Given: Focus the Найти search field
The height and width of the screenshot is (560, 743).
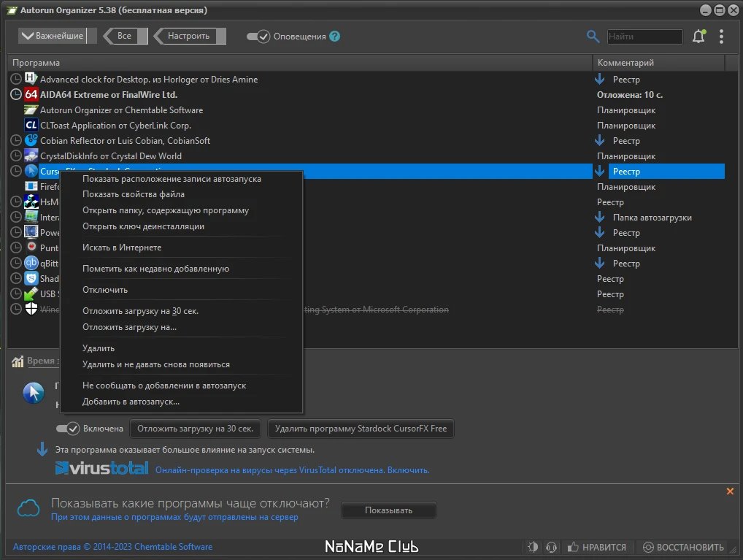Looking at the screenshot, I should (x=645, y=37).
